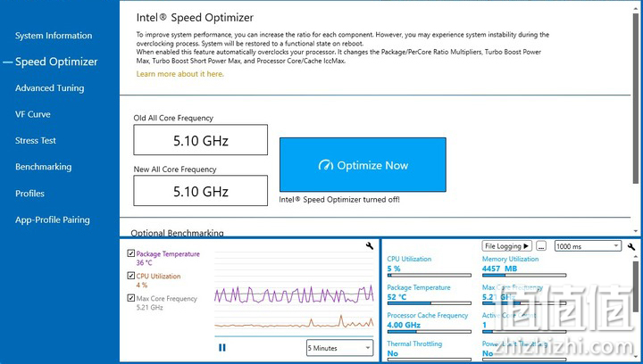Click the main panel vertical scrollbar
The height and width of the screenshot is (364, 643).
pyautogui.click(x=636, y=98)
